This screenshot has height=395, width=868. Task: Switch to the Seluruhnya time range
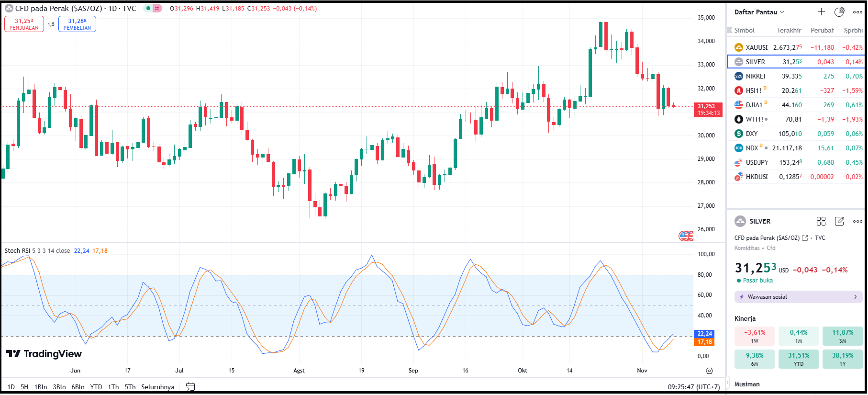(x=157, y=387)
